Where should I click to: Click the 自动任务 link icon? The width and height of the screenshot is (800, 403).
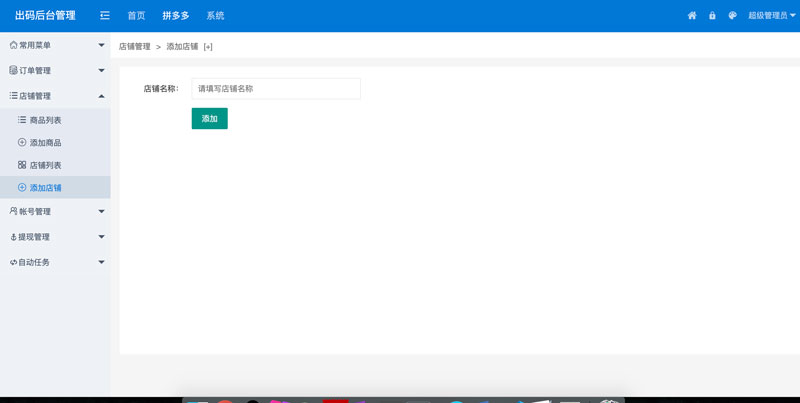[x=13, y=262]
